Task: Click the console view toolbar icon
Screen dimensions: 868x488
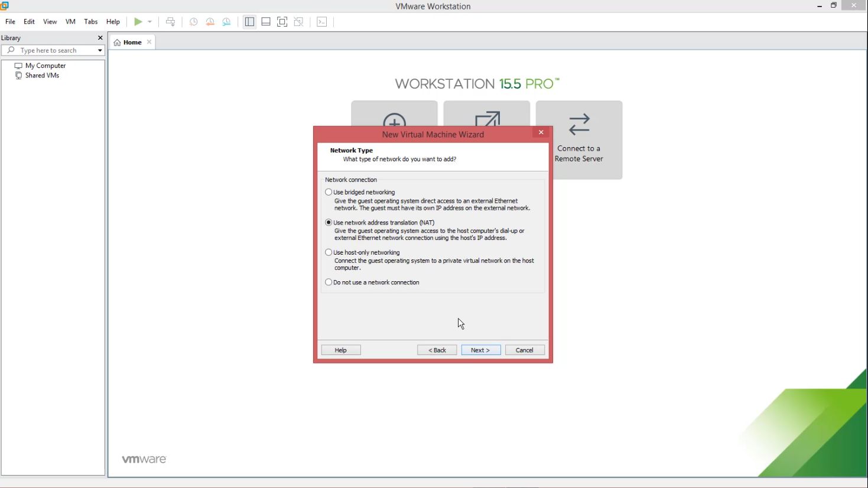Action: tap(322, 22)
